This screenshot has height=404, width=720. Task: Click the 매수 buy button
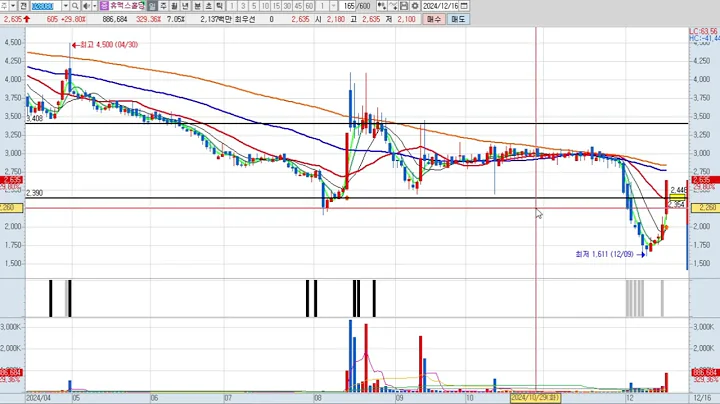pos(434,19)
